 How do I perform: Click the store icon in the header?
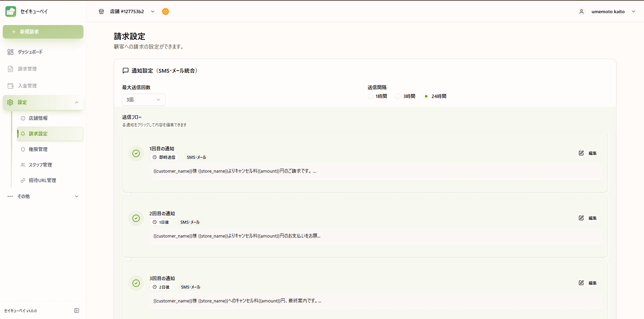[101, 11]
